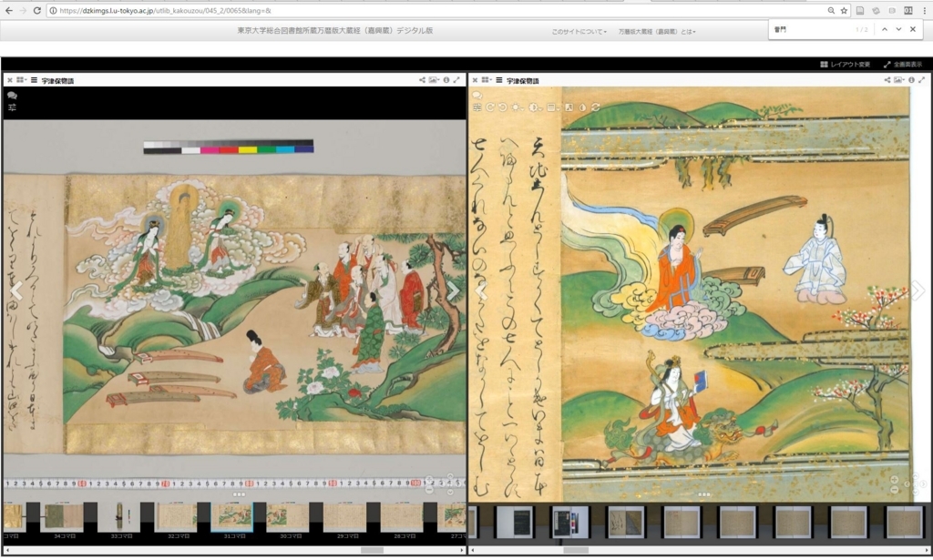Select thumbnail 30コマ目 in left strip
The width and height of the screenshot is (933, 560).
[x=290, y=517]
